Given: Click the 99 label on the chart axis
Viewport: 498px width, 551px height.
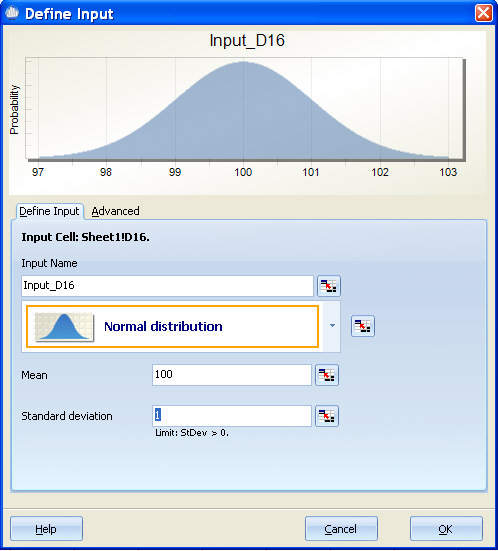Looking at the screenshot, I should coord(175,172).
